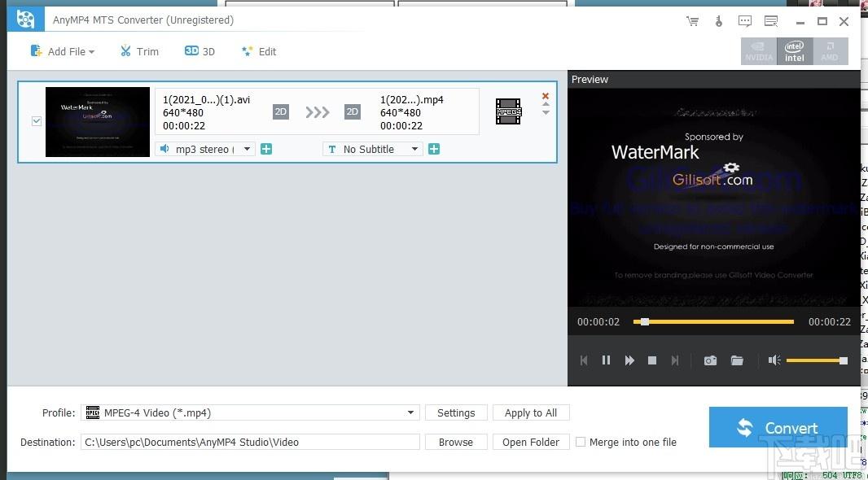Image resolution: width=868 pixels, height=480 pixels.
Task: Take a snapshot with camera icon
Action: (x=710, y=360)
